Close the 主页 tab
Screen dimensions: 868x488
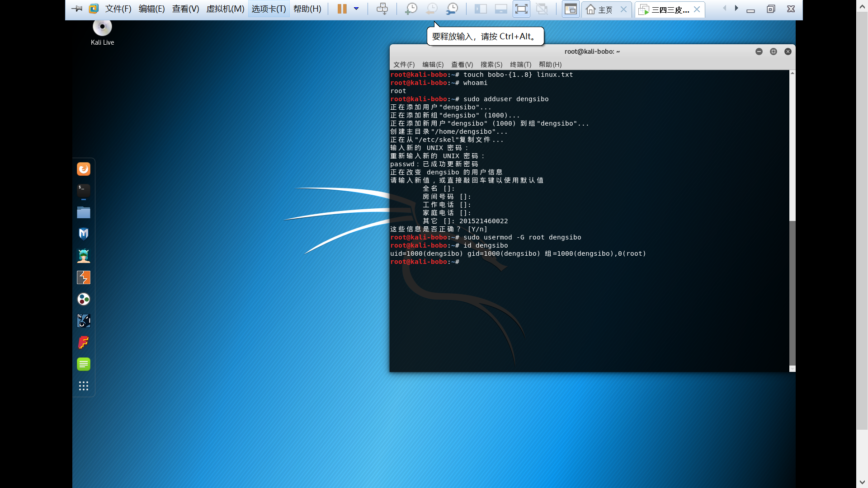pyautogui.click(x=623, y=9)
